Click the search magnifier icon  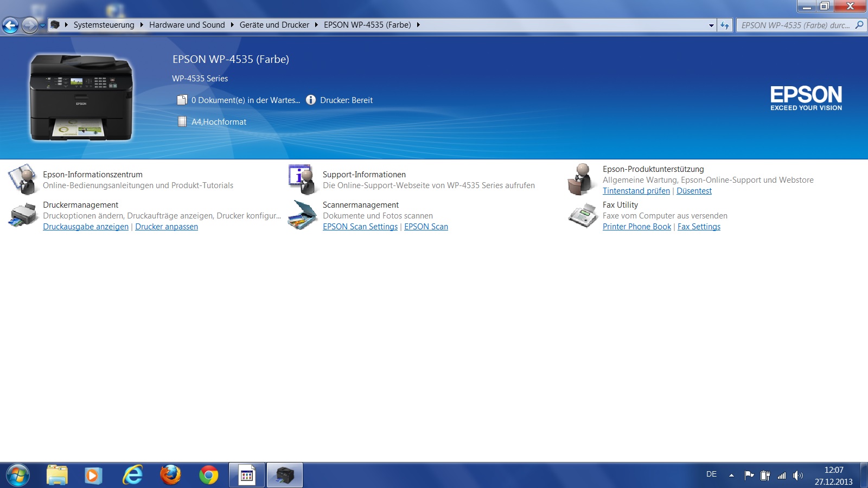tap(859, 25)
